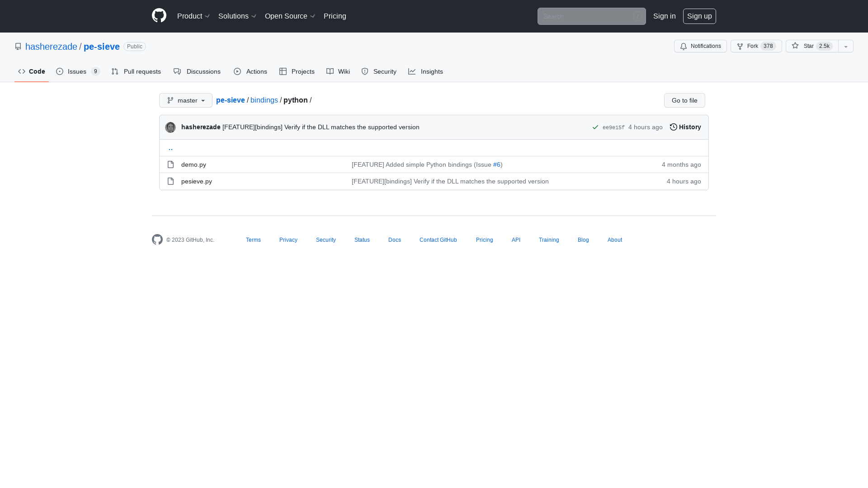
Task: Open commit hash ee9e15f
Action: [x=613, y=127]
